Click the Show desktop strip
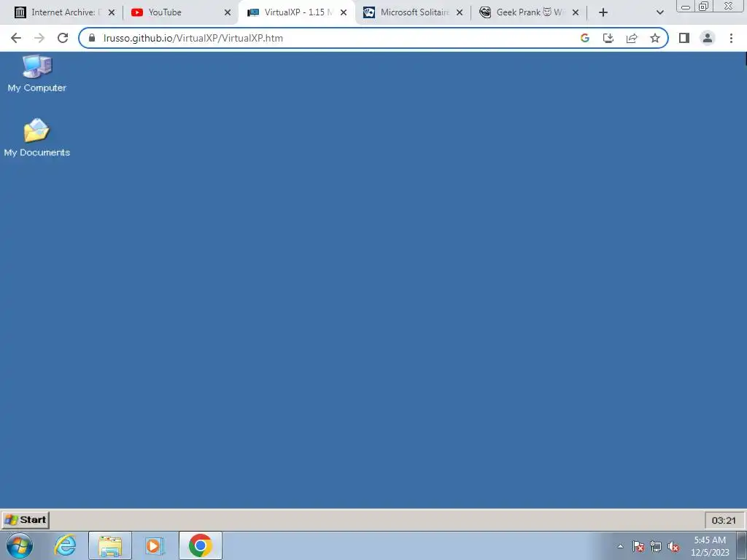The height and width of the screenshot is (560, 747). (x=742, y=545)
